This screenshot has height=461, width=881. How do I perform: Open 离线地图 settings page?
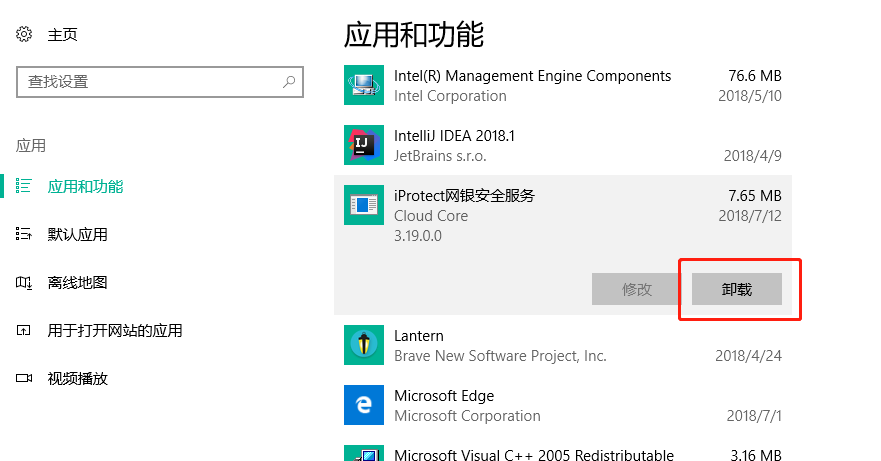pos(78,282)
